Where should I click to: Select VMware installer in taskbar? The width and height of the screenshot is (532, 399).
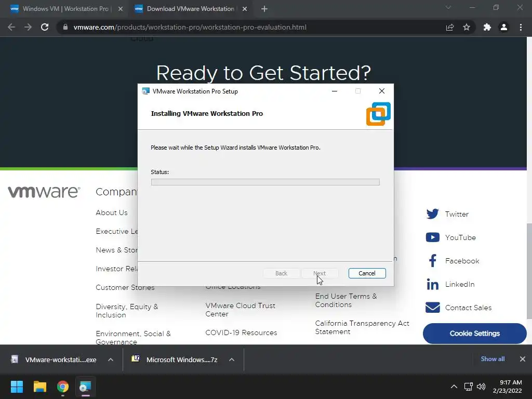tap(86, 387)
